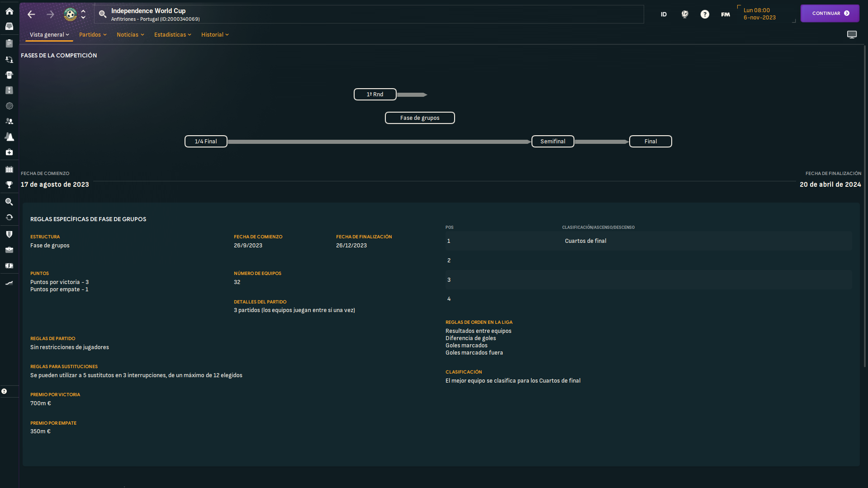Open the Noticias dropdown menu
Viewport: 868px width, 488px height.
click(130, 35)
